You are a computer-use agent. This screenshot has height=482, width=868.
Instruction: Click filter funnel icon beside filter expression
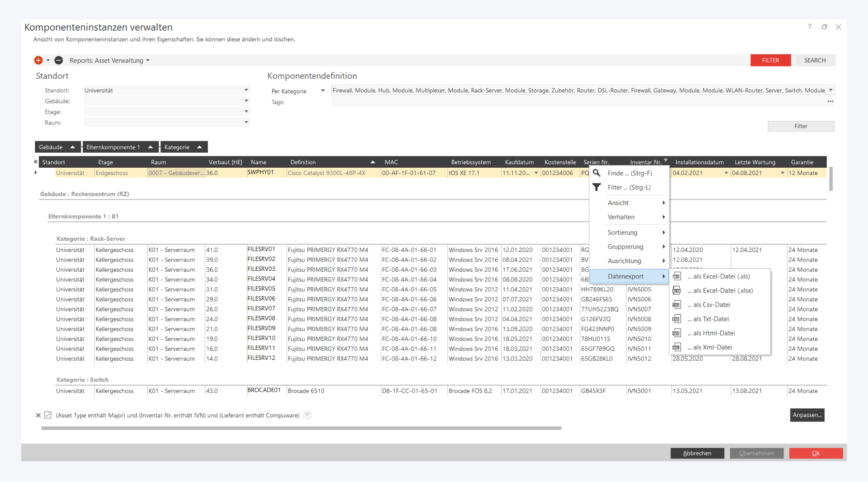[307, 415]
